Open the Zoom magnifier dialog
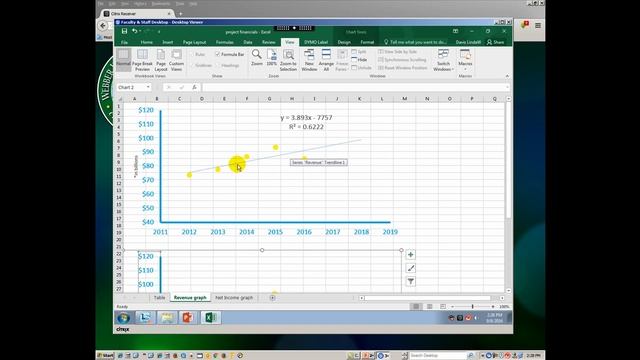 (257, 58)
